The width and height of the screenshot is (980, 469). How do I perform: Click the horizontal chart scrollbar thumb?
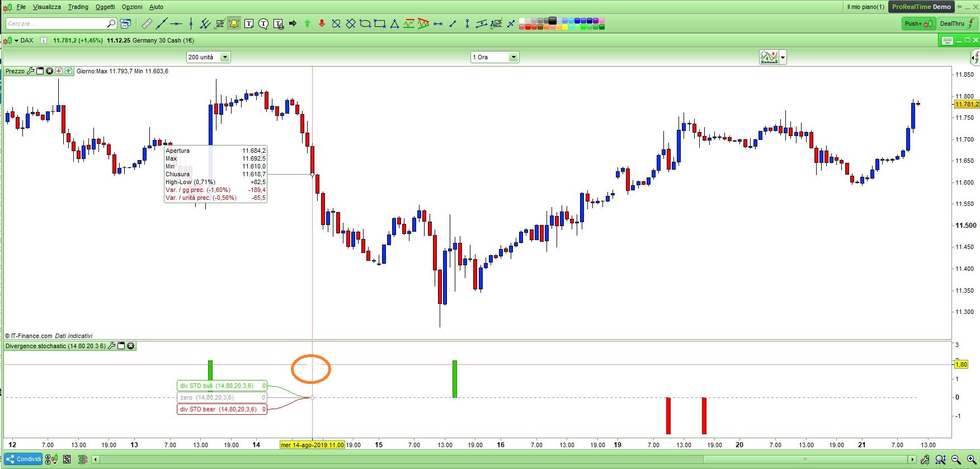click(x=805, y=459)
